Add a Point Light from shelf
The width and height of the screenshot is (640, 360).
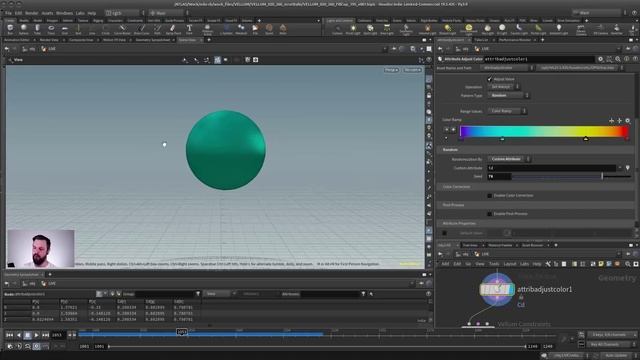(353, 29)
